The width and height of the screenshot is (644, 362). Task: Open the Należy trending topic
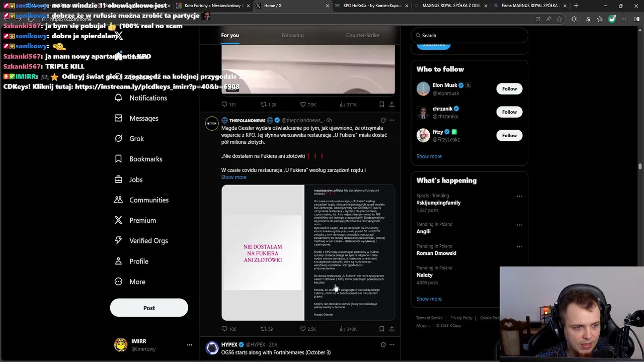[424, 275]
